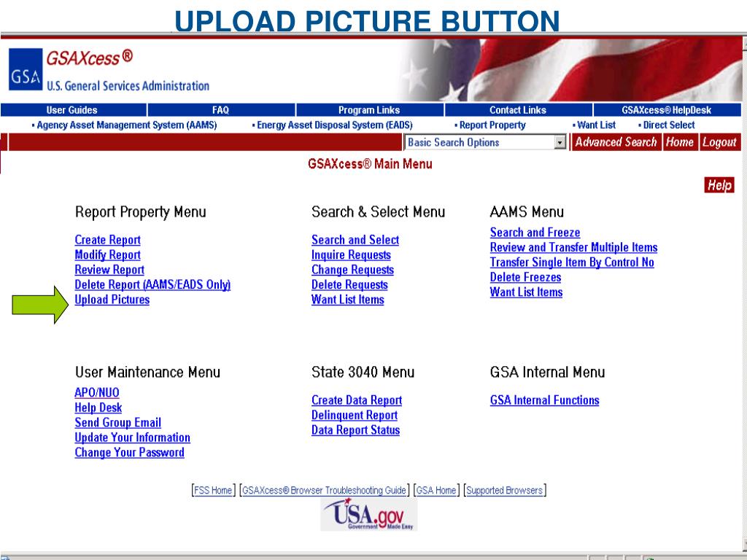Open the Contact Links menu

coord(518,110)
